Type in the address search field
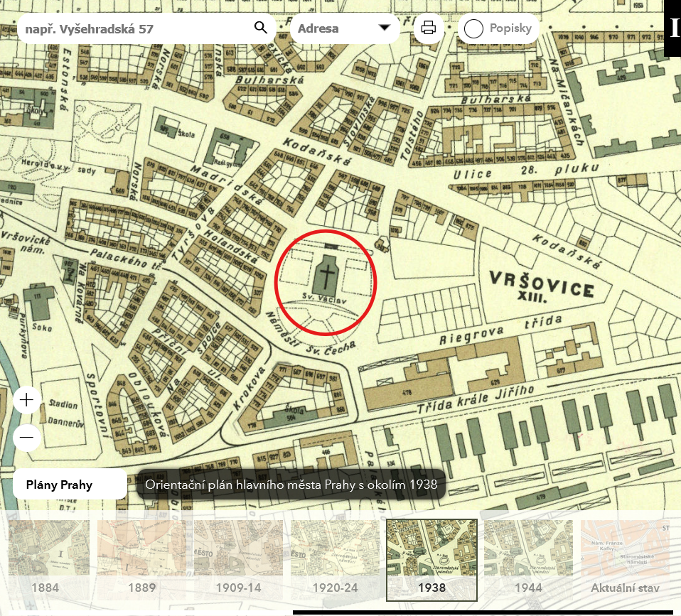This screenshot has width=681, height=616. tap(135, 29)
